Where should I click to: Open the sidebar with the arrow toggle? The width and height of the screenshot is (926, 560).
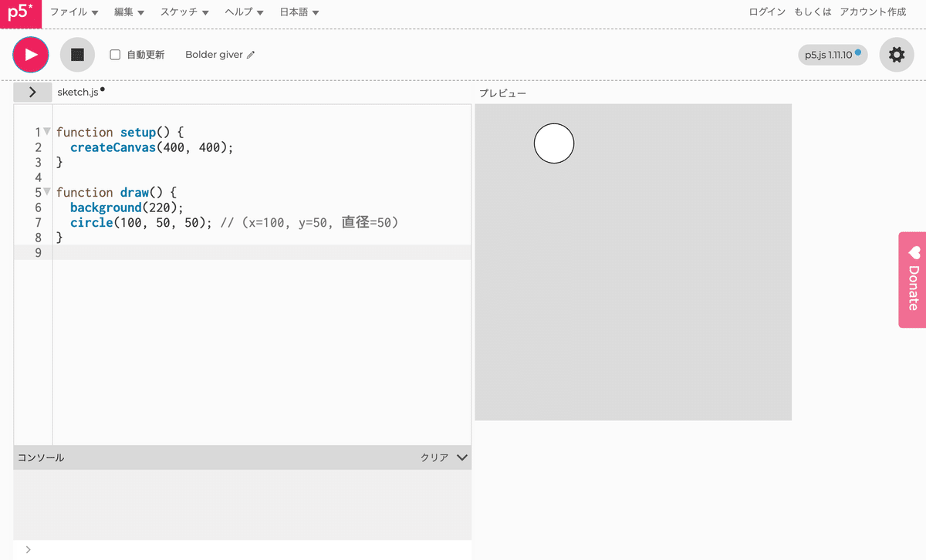32,91
